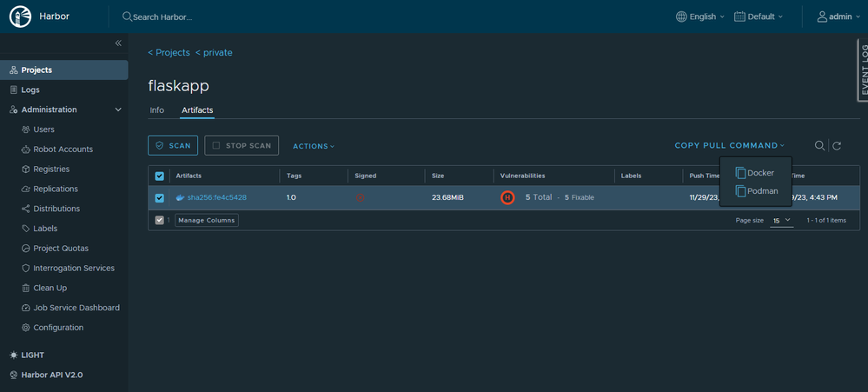Click the Labels tag icon
Image resolution: width=868 pixels, height=392 pixels.
click(x=25, y=229)
